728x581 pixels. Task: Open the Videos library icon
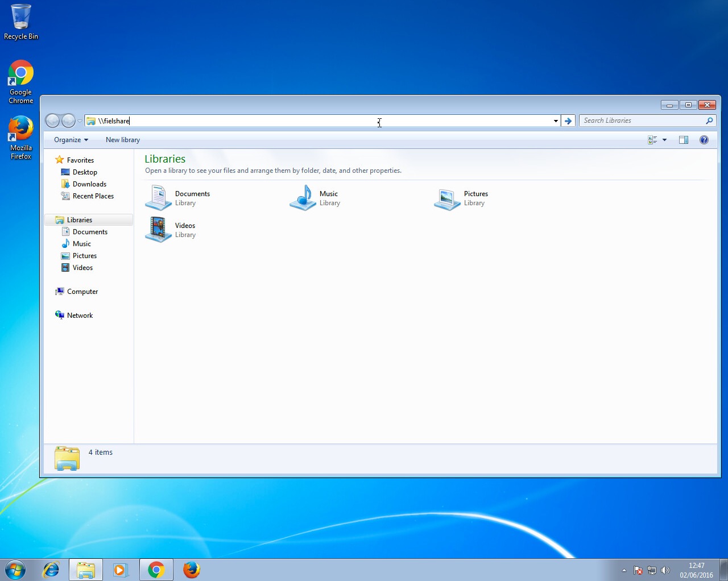(x=158, y=230)
